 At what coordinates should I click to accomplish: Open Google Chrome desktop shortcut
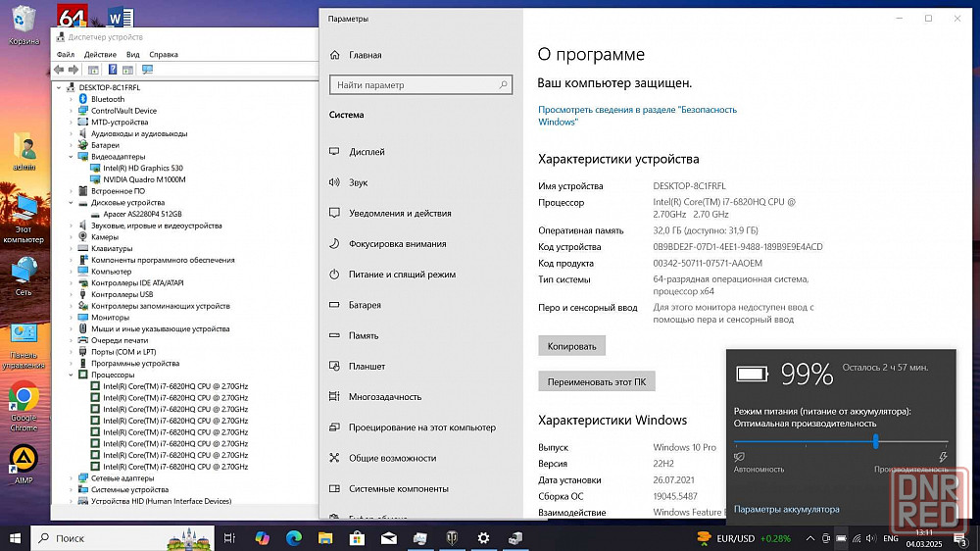point(24,407)
